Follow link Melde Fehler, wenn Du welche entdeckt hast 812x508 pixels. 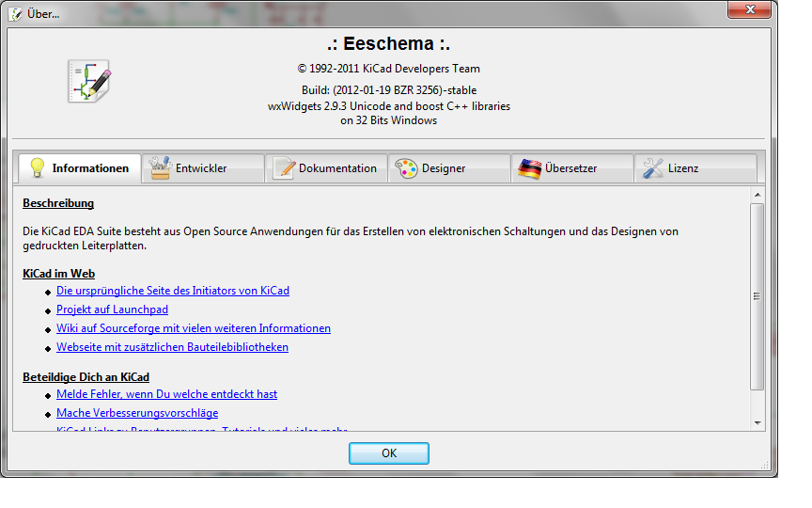[x=166, y=394]
